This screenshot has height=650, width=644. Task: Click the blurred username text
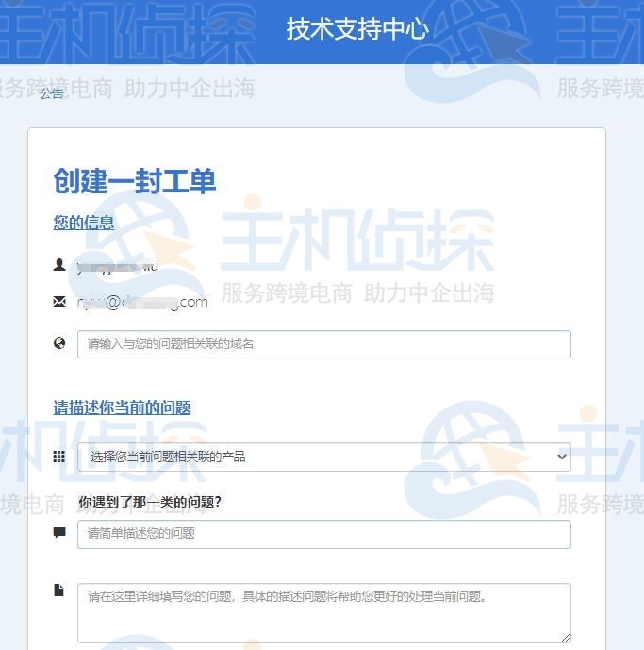(118, 267)
